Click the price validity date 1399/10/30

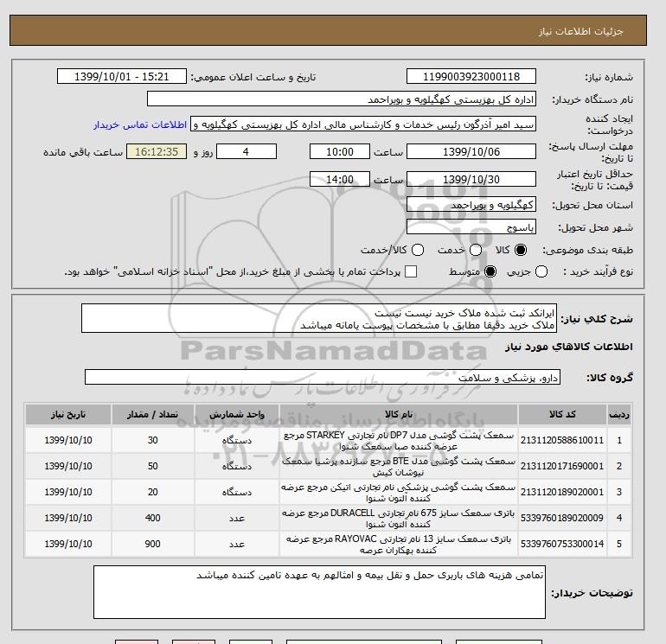(x=471, y=179)
